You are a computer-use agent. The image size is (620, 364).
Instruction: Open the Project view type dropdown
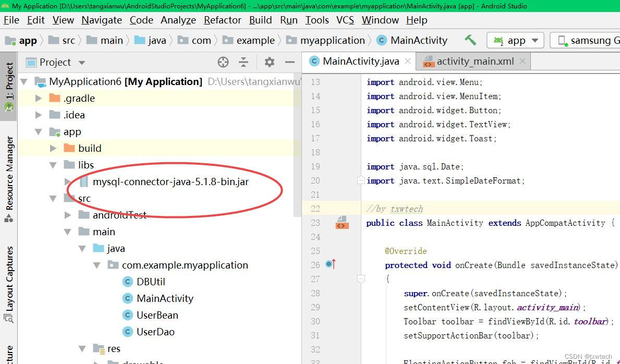coord(56,63)
